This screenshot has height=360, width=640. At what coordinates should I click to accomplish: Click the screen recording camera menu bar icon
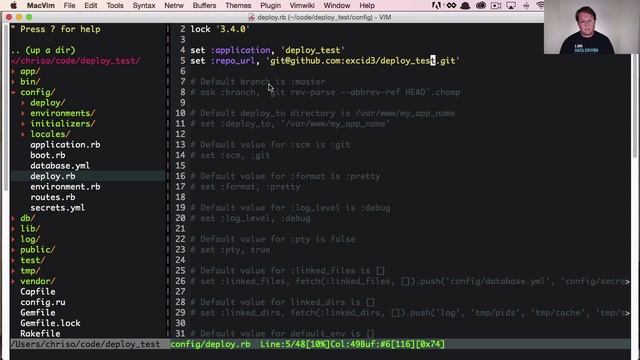(496, 5)
